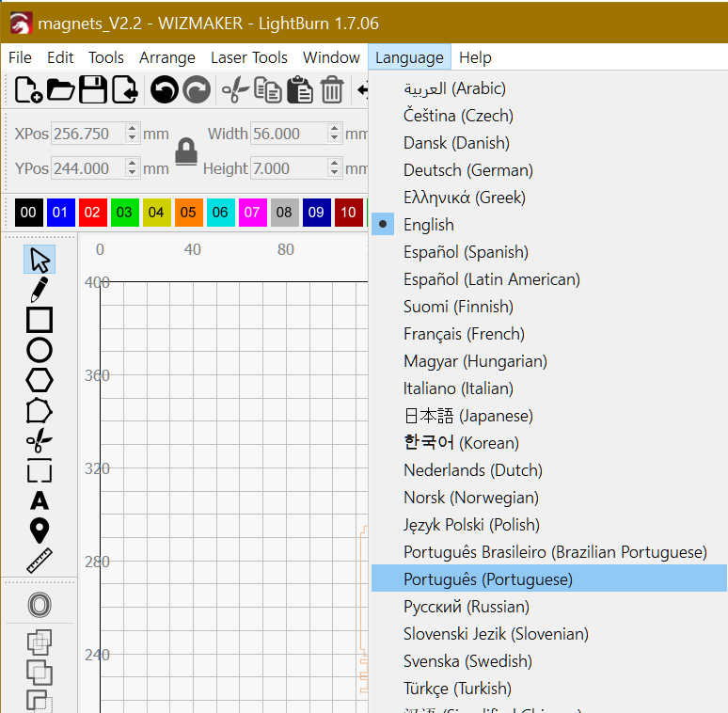Select the Add Tabs bracket tool

click(40, 470)
